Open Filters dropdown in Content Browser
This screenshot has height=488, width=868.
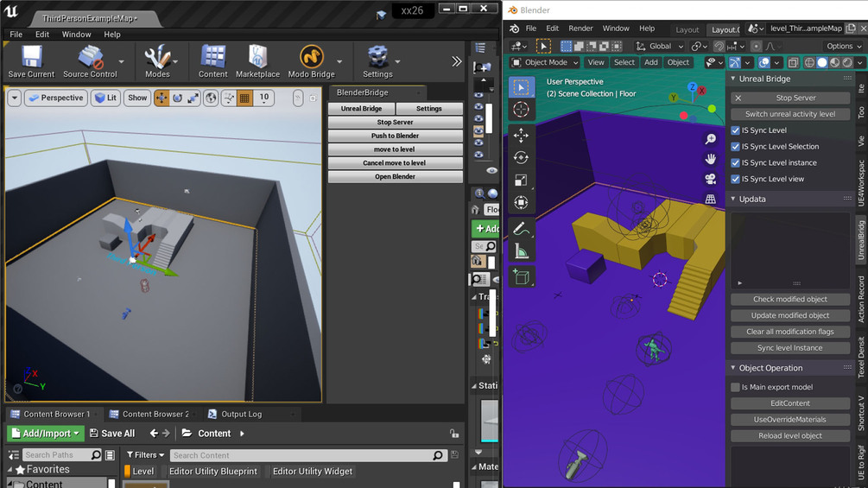[x=146, y=455]
